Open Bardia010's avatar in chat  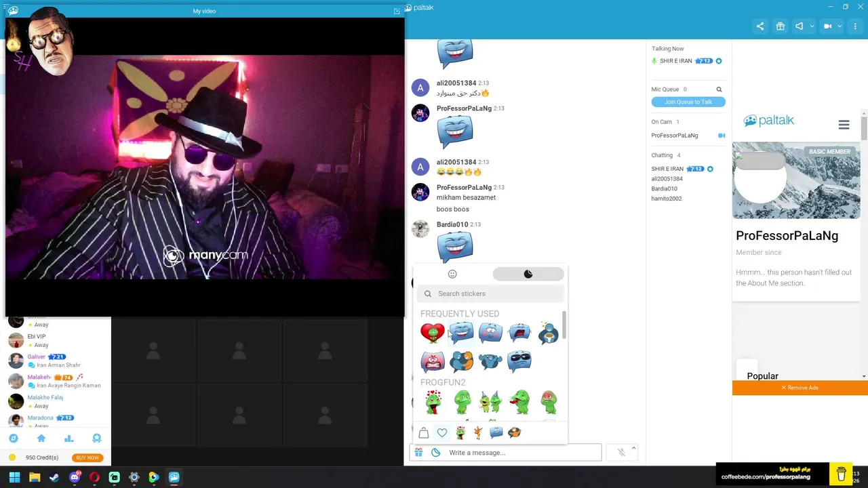tap(420, 228)
